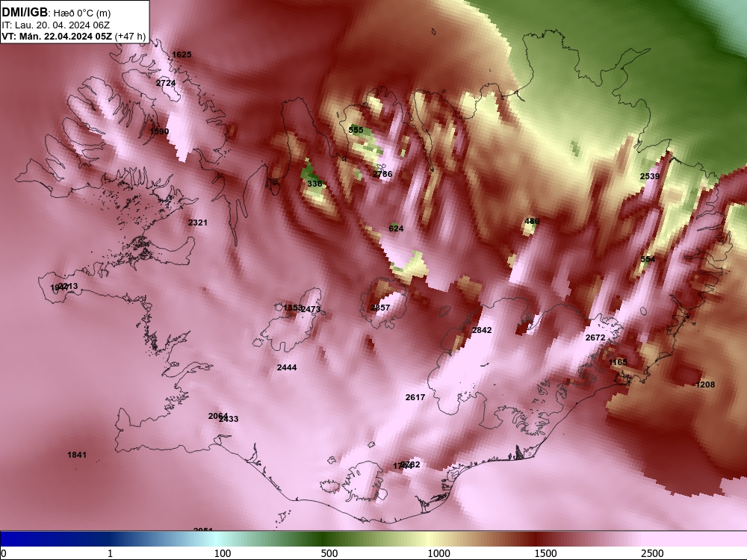
Task: Click the valid time line 'VT: Mán. 22.04.2024 05Z'
Action: (x=57, y=36)
